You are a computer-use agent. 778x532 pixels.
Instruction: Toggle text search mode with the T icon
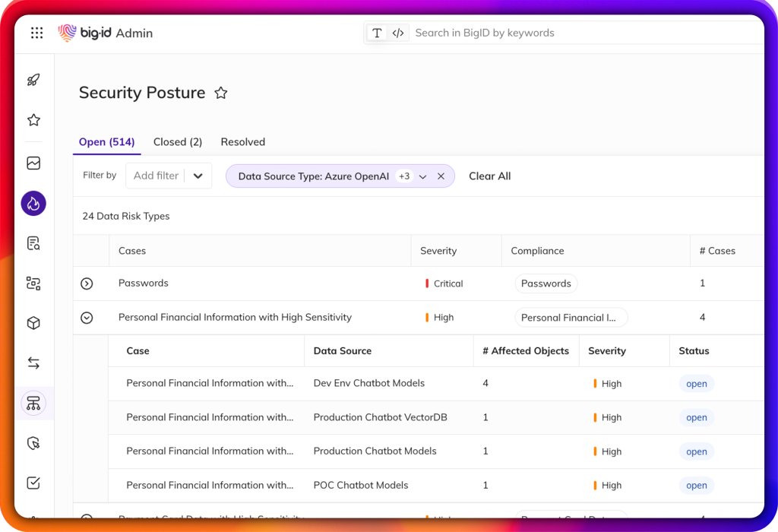(x=377, y=33)
